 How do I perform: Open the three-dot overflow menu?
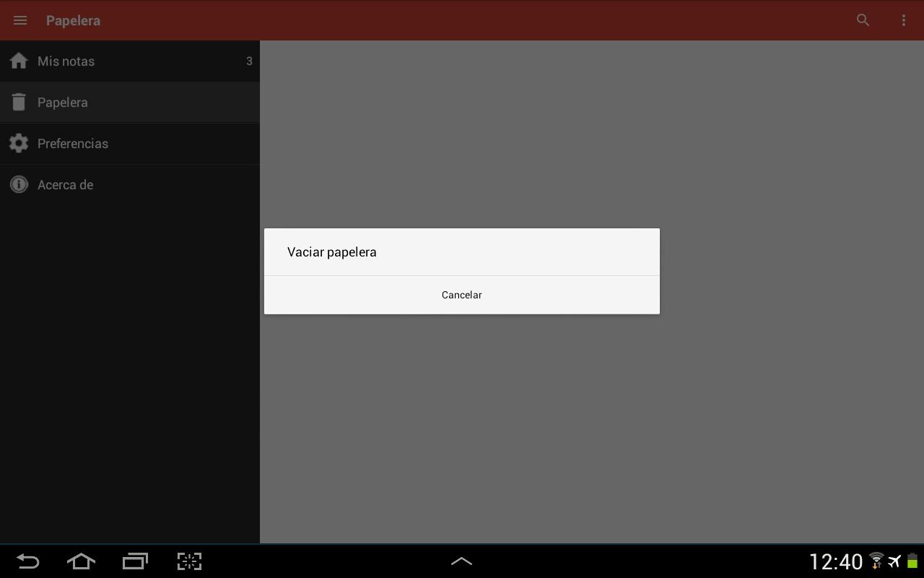tap(903, 20)
